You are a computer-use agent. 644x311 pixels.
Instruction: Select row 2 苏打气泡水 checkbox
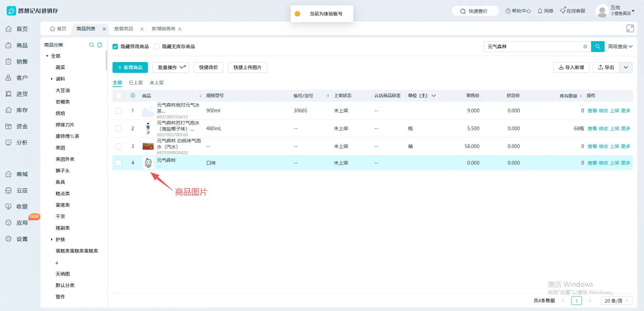[x=119, y=129]
